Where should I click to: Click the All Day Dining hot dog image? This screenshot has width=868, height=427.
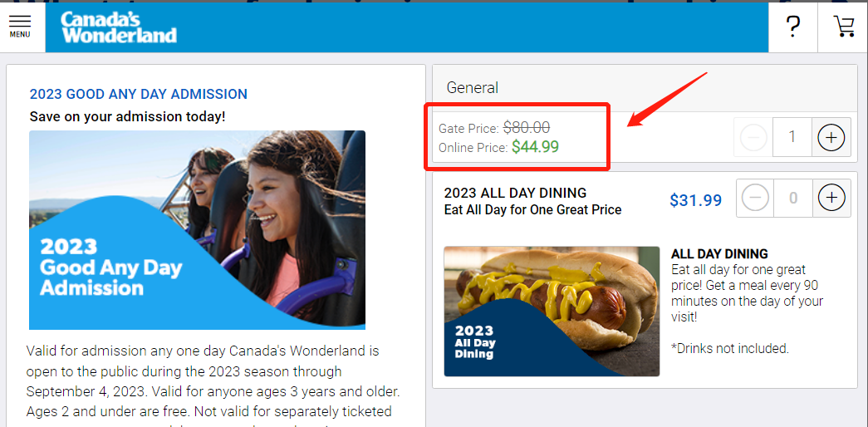click(552, 312)
